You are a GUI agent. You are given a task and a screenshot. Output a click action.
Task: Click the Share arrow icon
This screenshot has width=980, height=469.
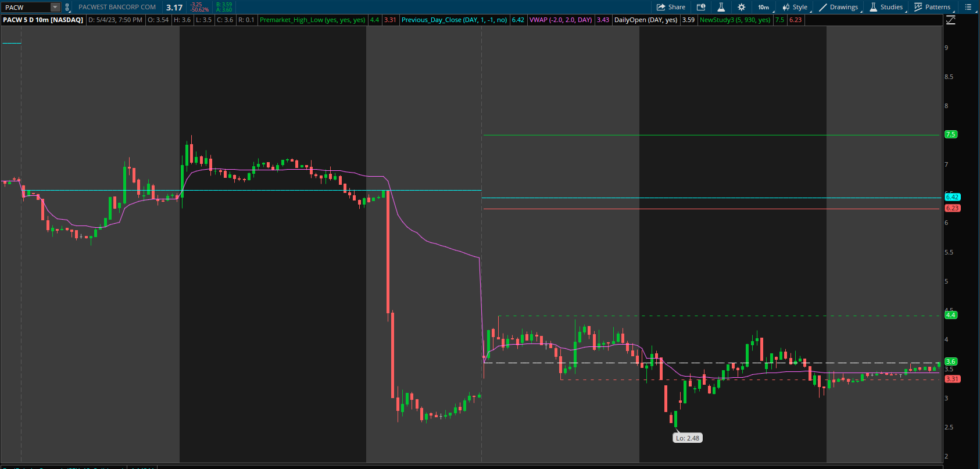click(661, 8)
